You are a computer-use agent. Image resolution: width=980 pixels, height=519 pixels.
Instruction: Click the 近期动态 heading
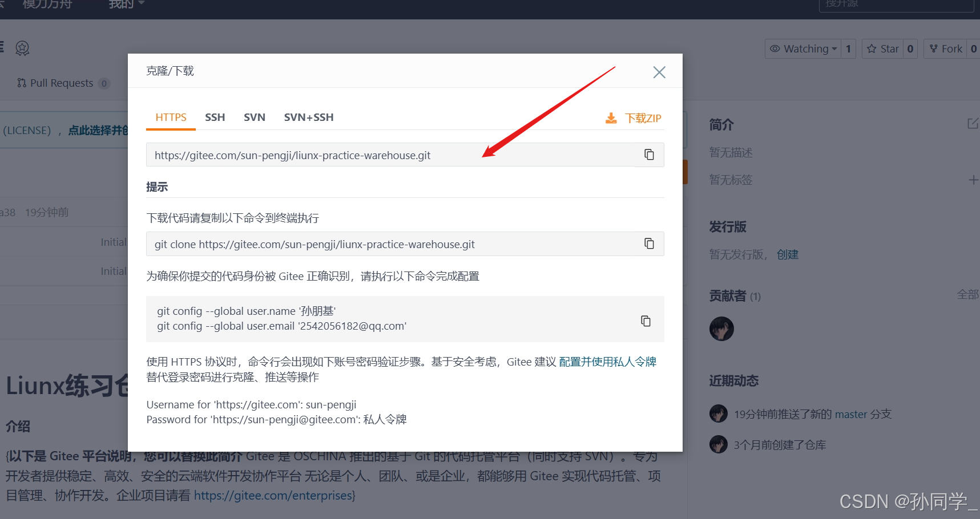[x=734, y=381]
